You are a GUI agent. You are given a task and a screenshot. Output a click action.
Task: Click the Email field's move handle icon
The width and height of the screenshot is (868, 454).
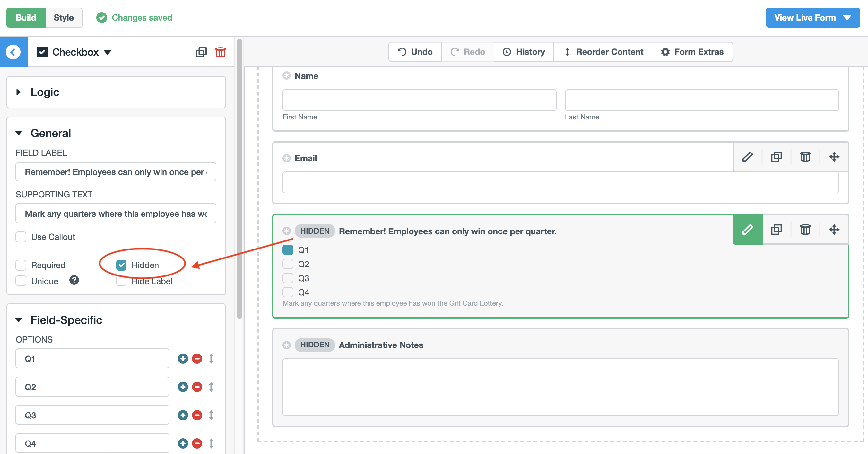[x=834, y=157]
